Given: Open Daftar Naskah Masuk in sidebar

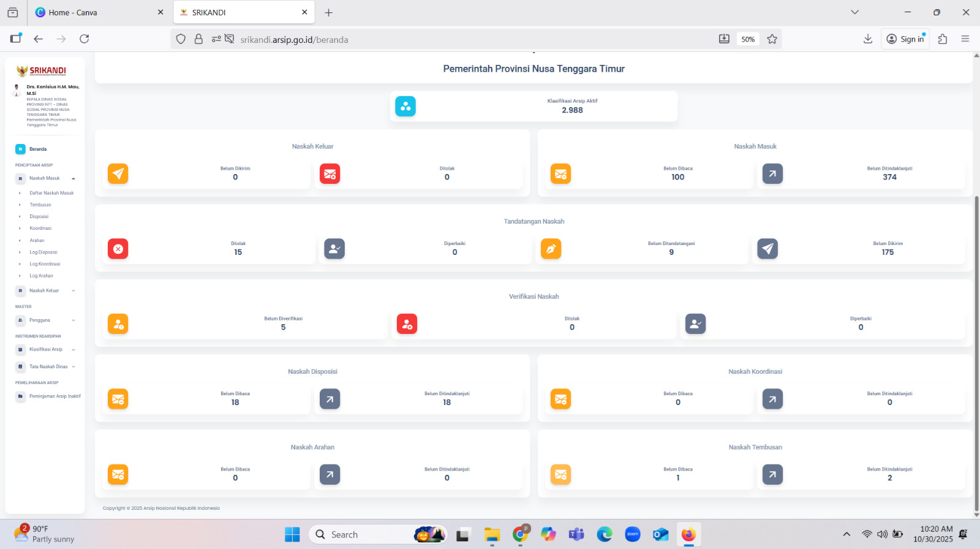Looking at the screenshot, I should [51, 193].
